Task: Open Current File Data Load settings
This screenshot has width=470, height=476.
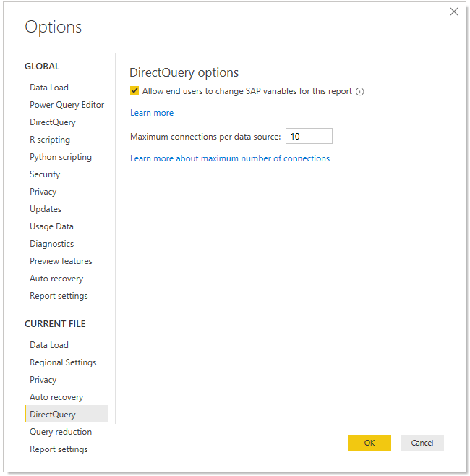Action: tap(49, 345)
